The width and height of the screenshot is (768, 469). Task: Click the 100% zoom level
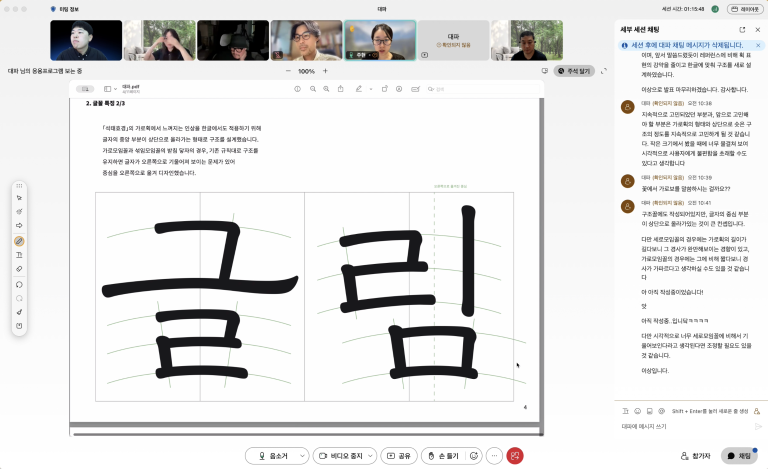[306, 71]
